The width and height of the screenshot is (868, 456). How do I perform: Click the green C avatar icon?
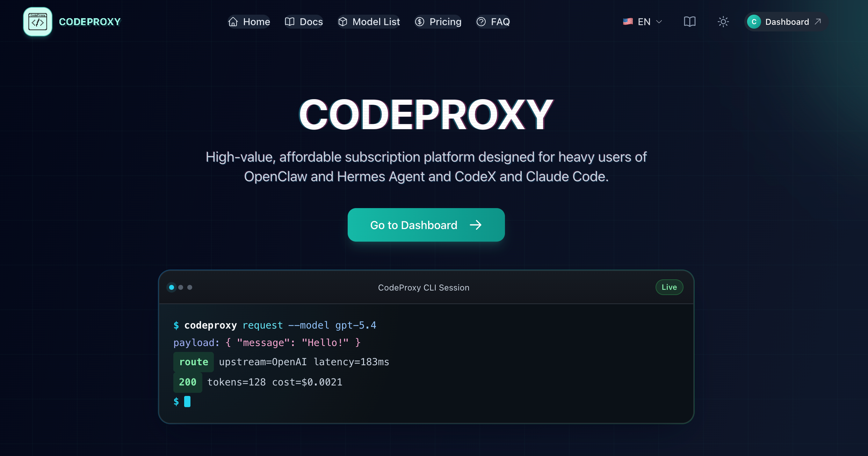[754, 22]
